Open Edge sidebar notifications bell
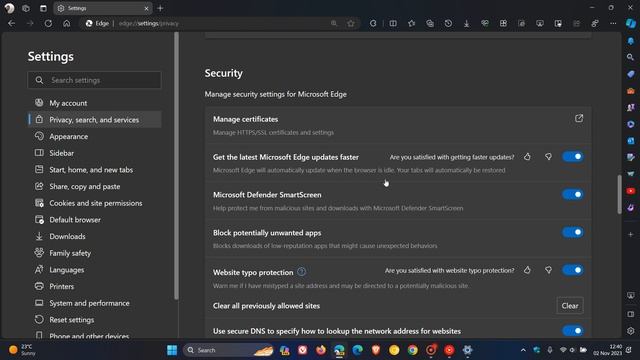Image resolution: width=640 pixels, height=360 pixels. [631, 41]
